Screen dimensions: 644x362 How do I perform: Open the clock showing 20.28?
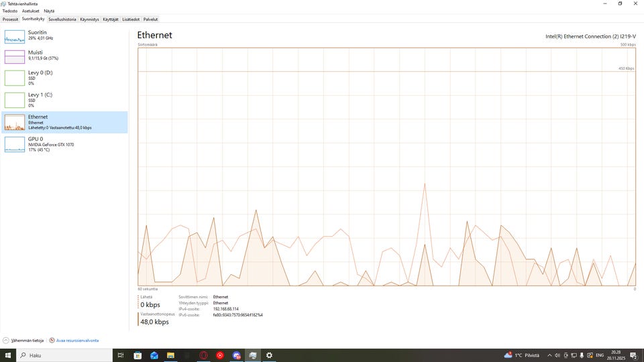click(x=616, y=355)
